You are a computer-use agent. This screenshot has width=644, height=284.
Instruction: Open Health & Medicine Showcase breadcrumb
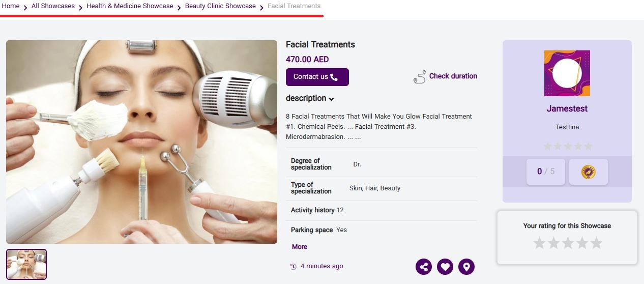[130, 6]
